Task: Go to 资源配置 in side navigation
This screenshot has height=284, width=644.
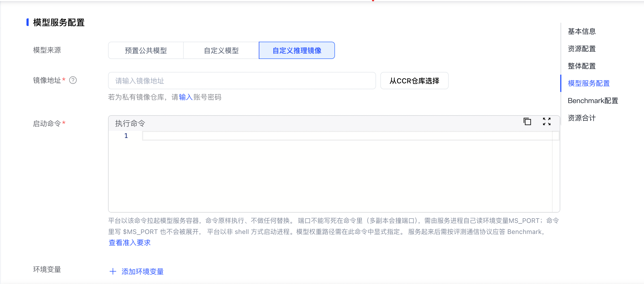Action: 582,49
